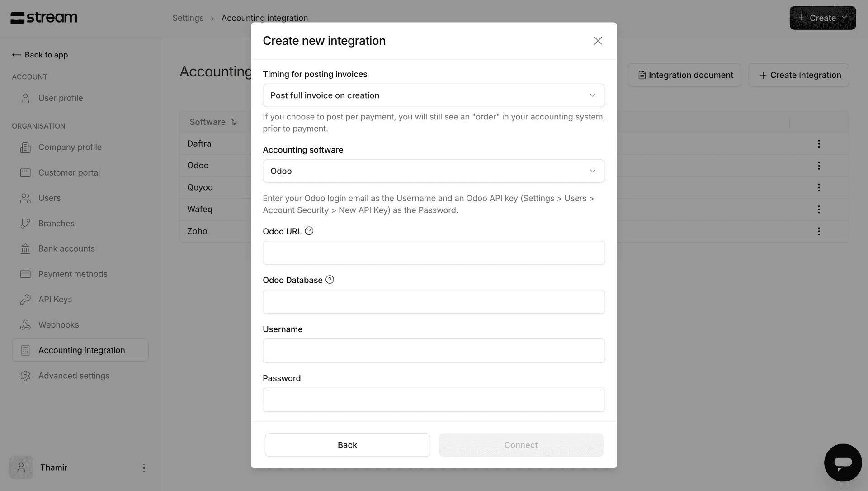Screen dimensions: 868x491
Task: Click the Qoyod table cell
Action: coord(200,187)
